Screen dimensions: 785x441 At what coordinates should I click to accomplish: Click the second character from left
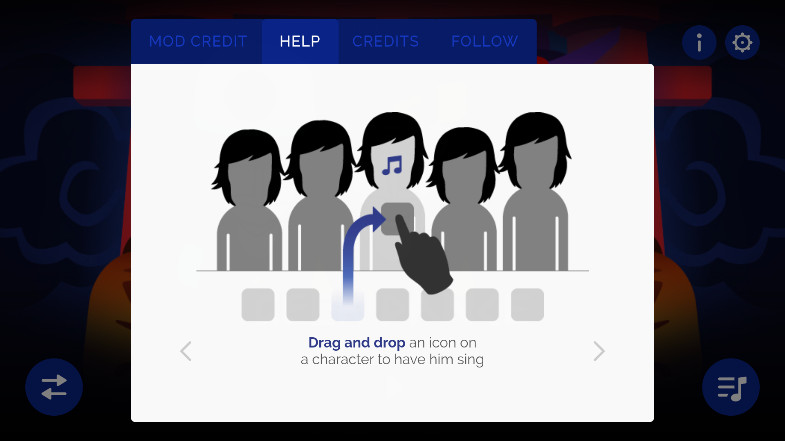pos(319,196)
